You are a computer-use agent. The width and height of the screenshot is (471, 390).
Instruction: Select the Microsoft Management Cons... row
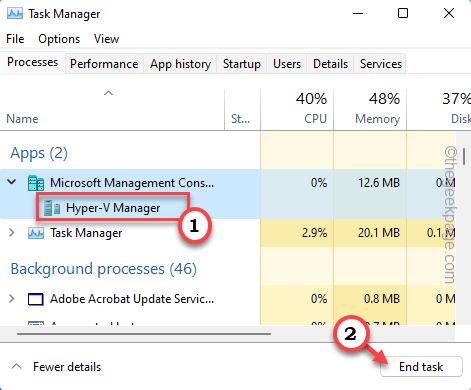point(228,182)
